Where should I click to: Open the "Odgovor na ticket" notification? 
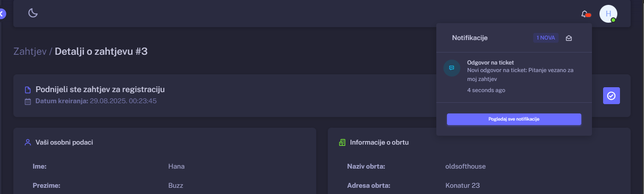click(x=490, y=63)
